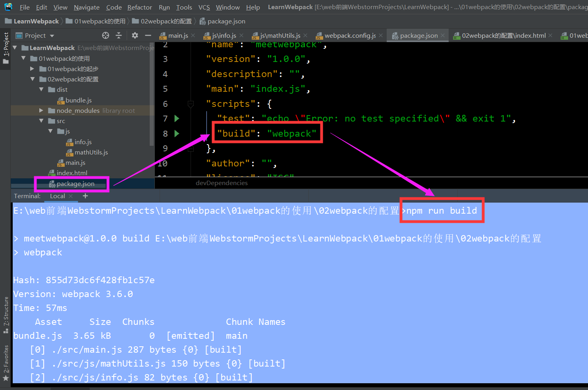
Task: Expand the node_modules folder
Action: (41, 110)
